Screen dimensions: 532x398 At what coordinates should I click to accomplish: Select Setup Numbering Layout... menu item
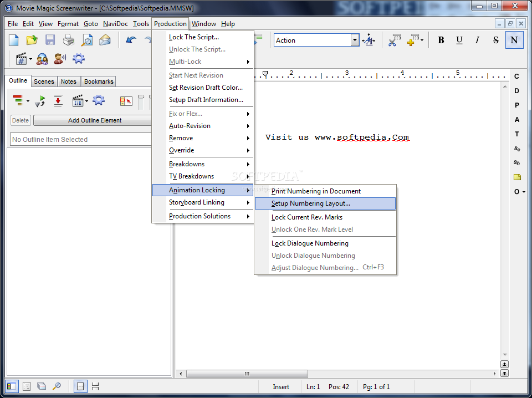click(325, 203)
